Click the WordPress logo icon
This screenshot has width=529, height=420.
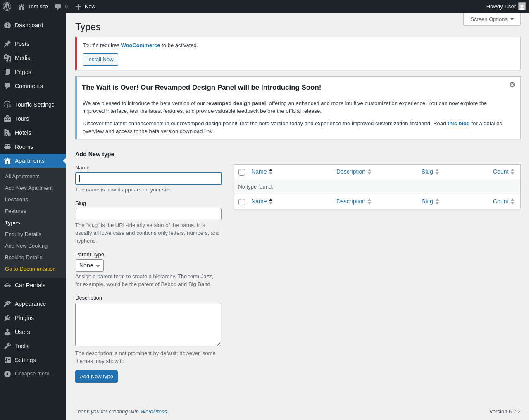pyautogui.click(x=7, y=7)
